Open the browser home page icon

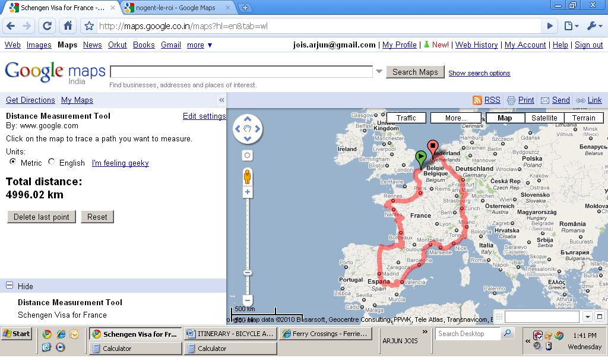pos(68,26)
